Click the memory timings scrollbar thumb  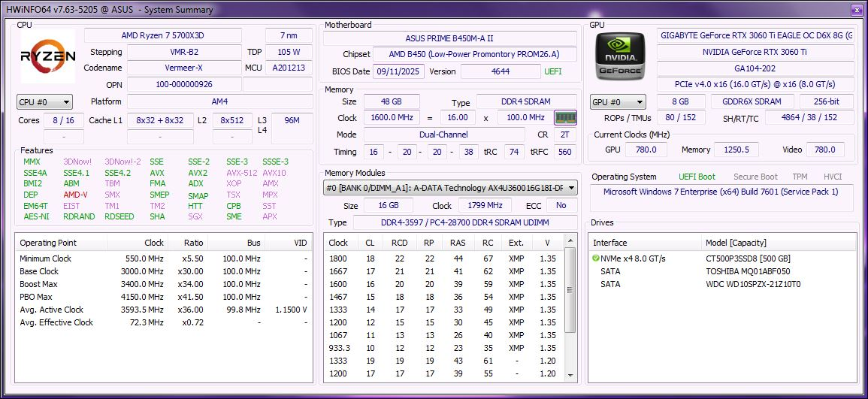pyautogui.click(x=570, y=290)
